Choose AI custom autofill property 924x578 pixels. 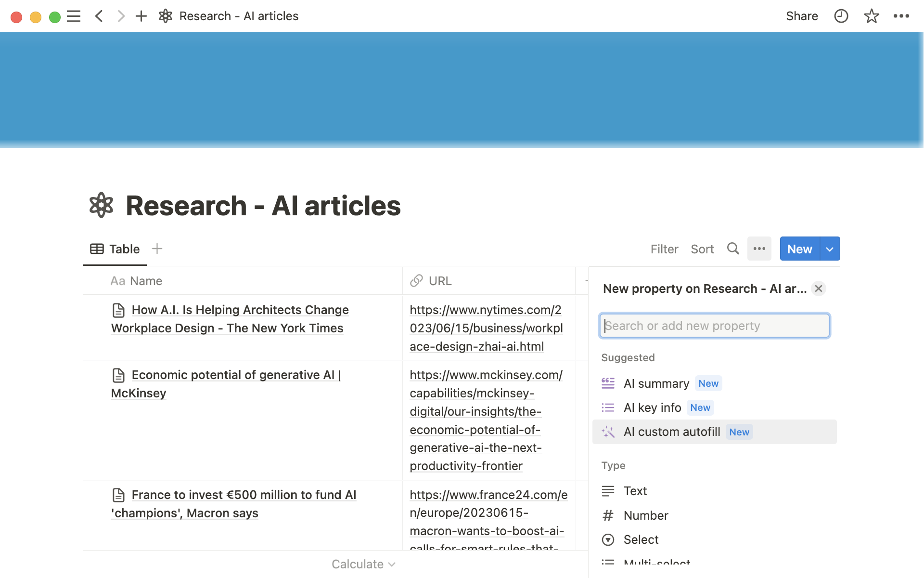672,432
